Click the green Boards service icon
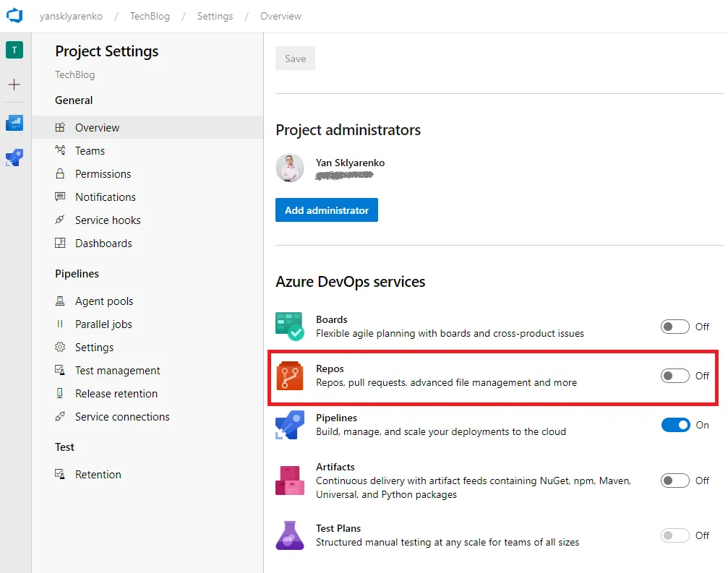Image resolution: width=728 pixels, height=573 pixels. click(289, 326)
